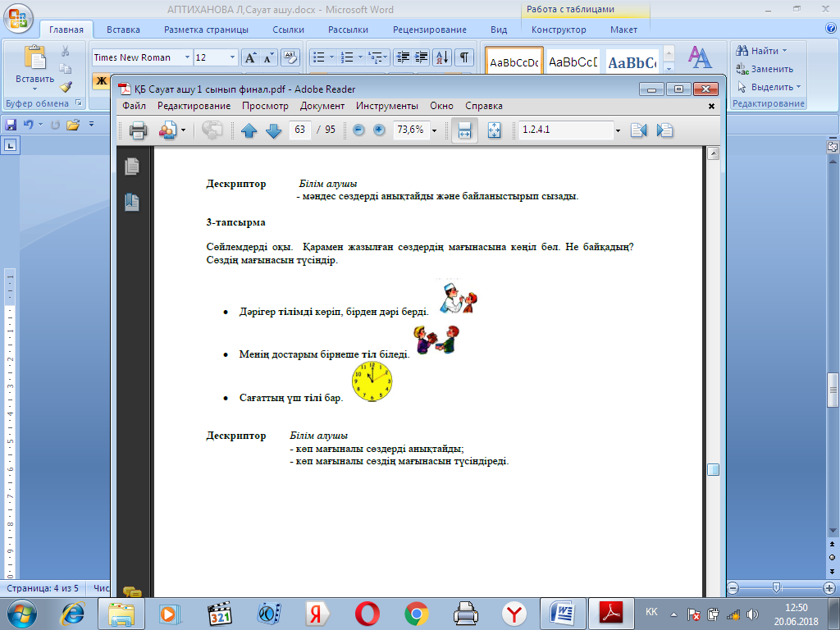Open Opera browser from taskbar
The image size is (840, 630).
click(x=367, y=614)
